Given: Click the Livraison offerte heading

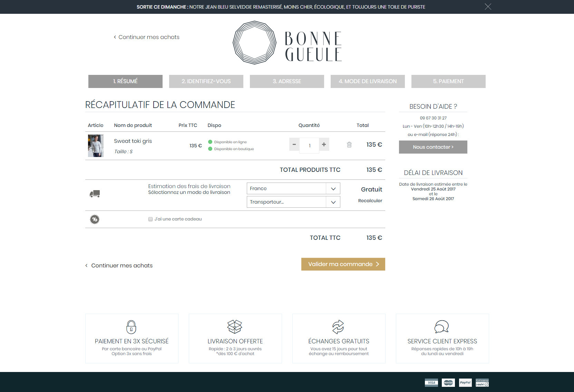Looking at the screenshot, I should (x=235, y=341).
